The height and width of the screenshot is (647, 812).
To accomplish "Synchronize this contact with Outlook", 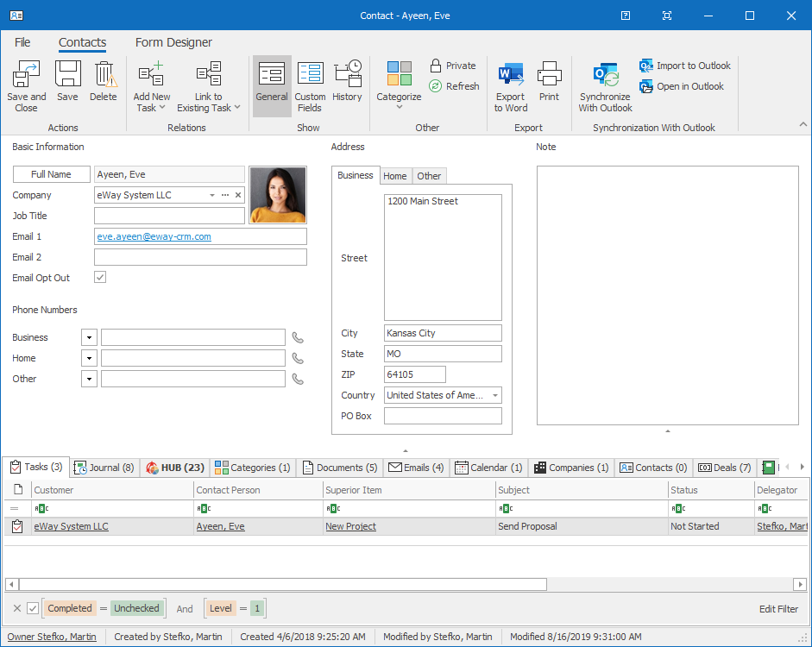I will point(605,85).
